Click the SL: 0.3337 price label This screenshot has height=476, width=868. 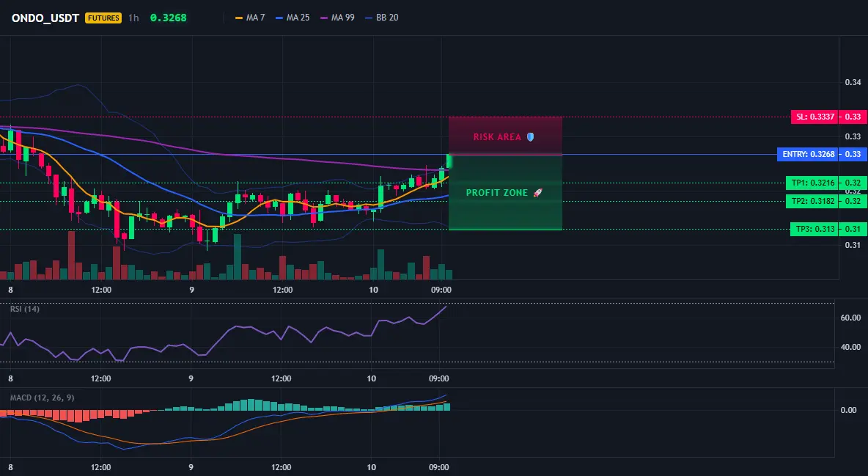coord(814,117)
